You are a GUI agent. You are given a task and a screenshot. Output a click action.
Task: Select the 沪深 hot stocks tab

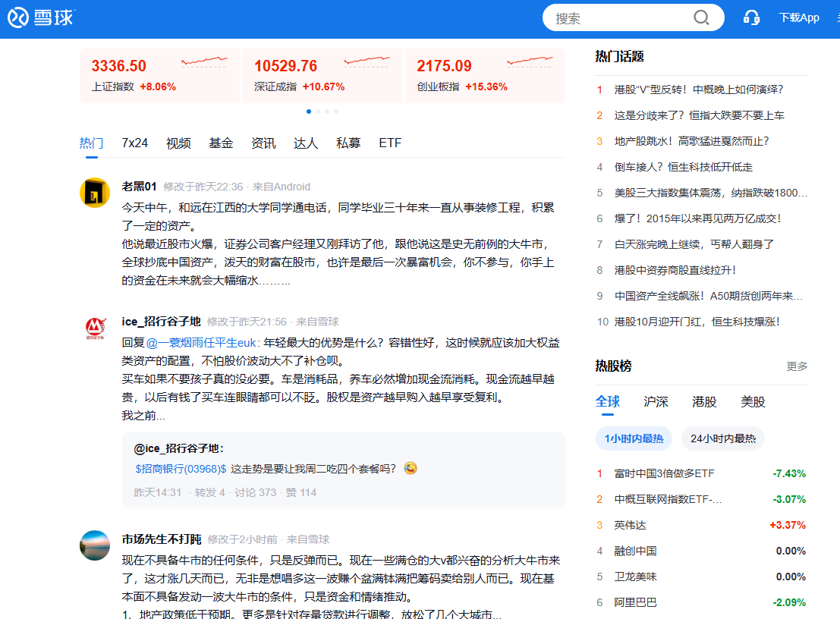(x=656, y=401)
